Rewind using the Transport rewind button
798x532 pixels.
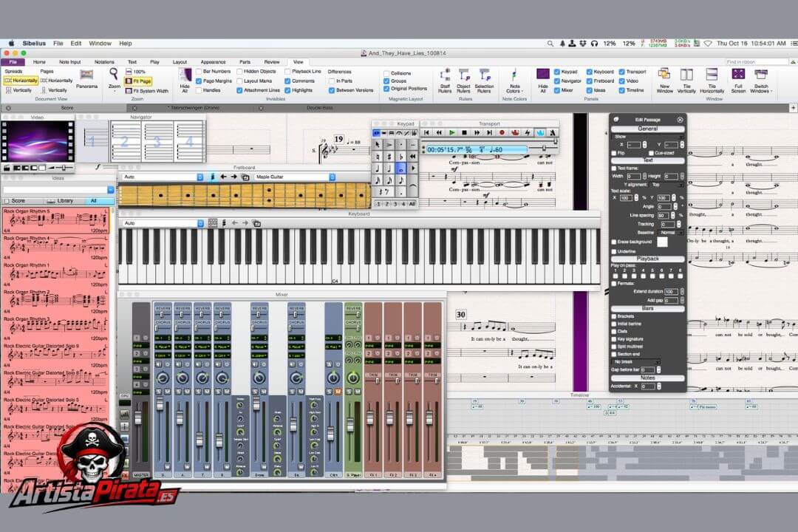click(439, 133)
